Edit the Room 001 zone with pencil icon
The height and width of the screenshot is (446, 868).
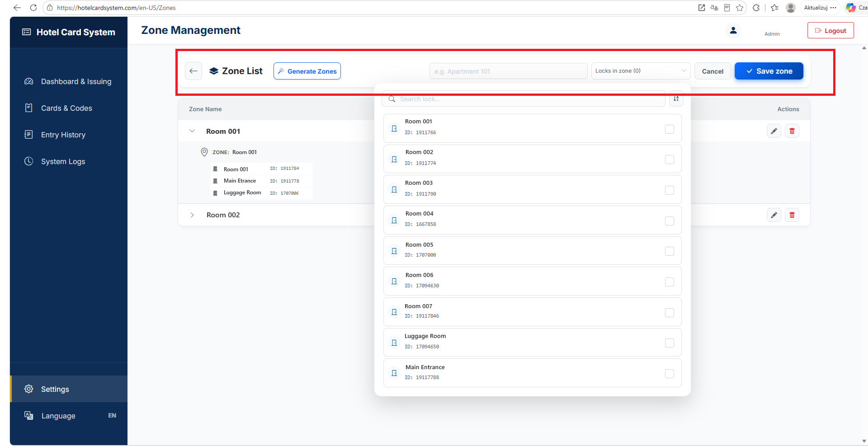(774, 131)
